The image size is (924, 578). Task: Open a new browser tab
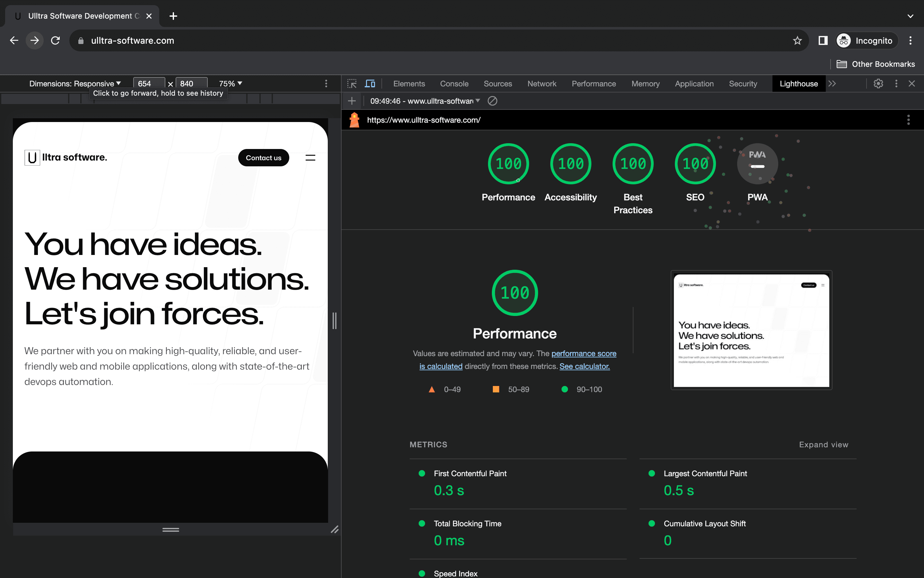173,16
